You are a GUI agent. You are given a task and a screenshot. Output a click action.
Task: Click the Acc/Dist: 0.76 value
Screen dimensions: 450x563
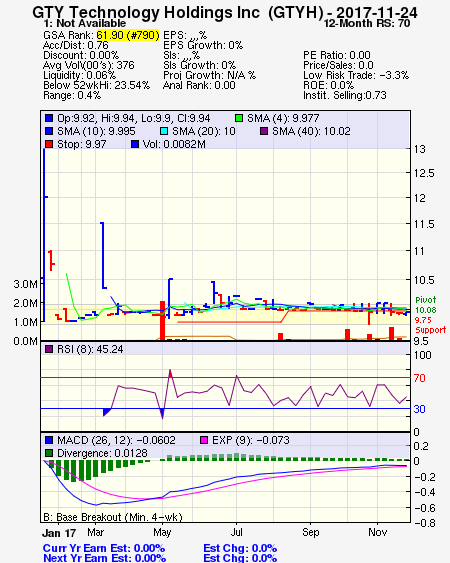coord(76,45)
